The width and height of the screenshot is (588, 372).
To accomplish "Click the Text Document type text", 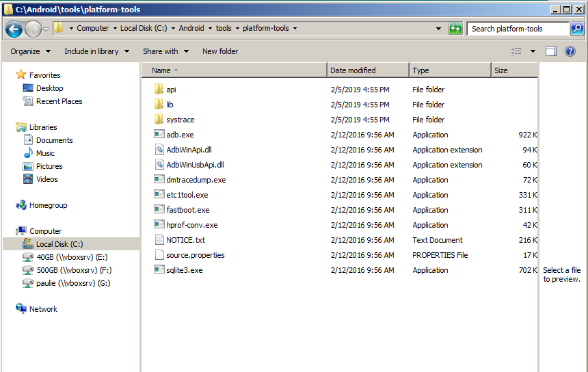I will [x=438, y=240].
